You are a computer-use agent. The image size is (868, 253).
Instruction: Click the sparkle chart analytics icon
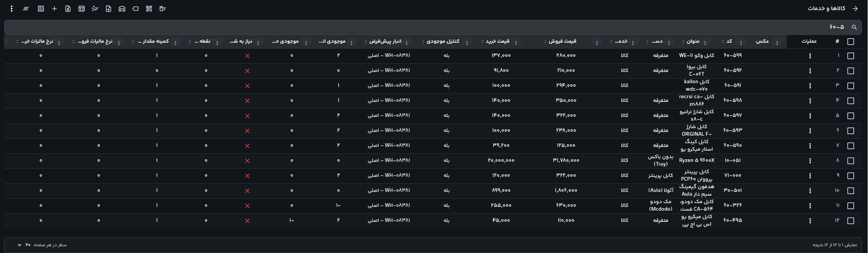coord(95,9)
